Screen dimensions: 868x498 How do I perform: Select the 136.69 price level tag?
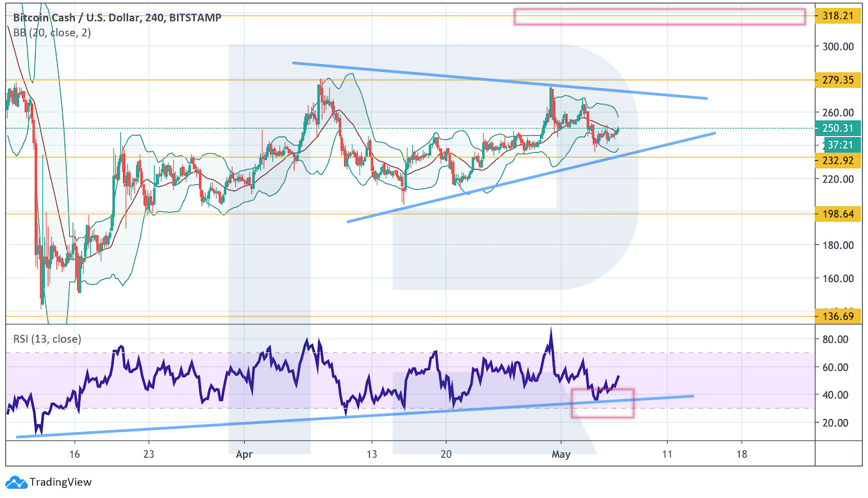pyautogui.click(x=838, y=316)
